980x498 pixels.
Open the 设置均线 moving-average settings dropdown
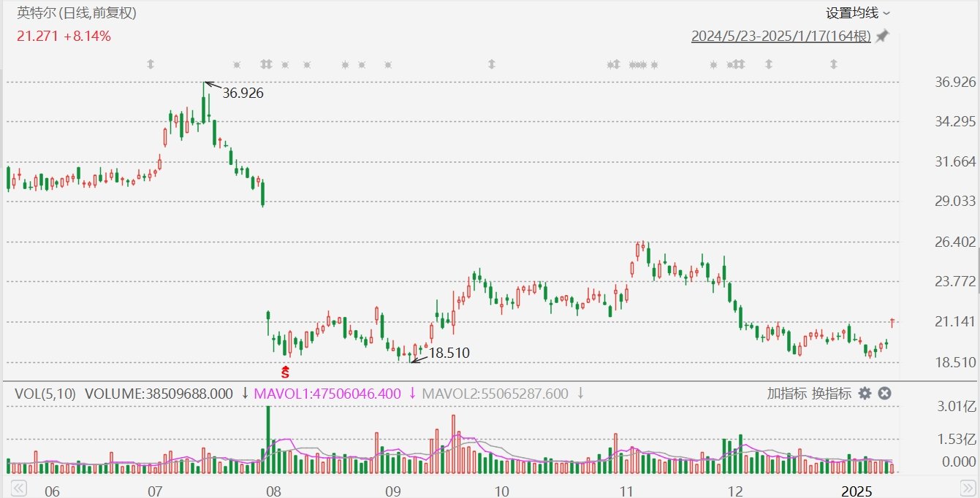[x=858, y=13]
